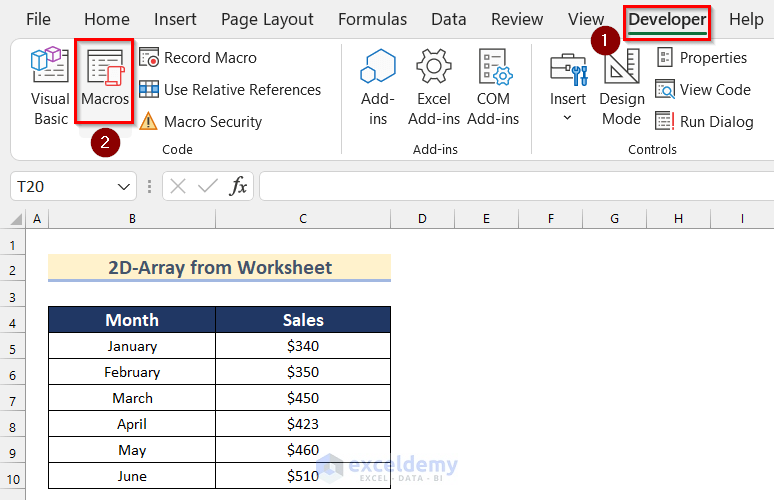Select the Developer tab
Screen dimensions: 774x500
point(667,20)
